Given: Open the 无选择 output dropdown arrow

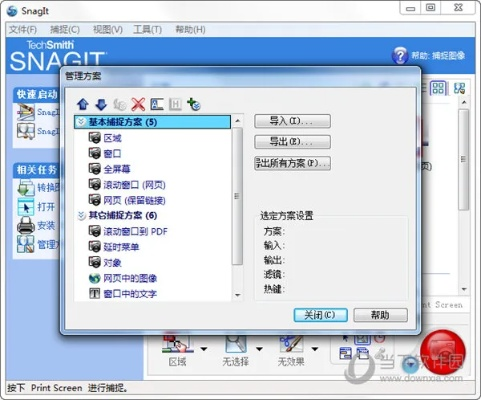Looking at the screenshot, I should pos(259,349).
